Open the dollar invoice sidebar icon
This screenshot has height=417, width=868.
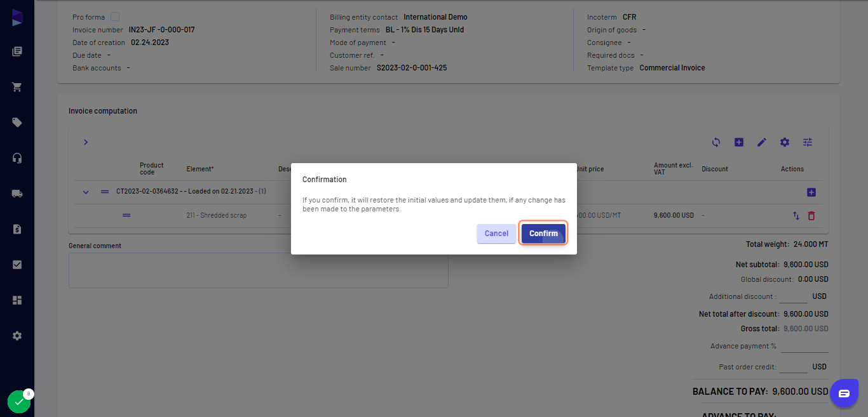(x=17, y=229)
